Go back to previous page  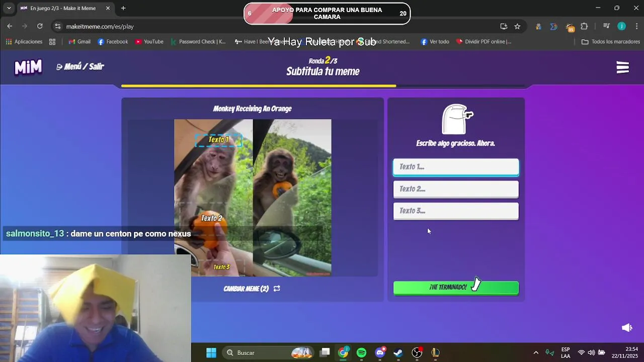(10, 26)
